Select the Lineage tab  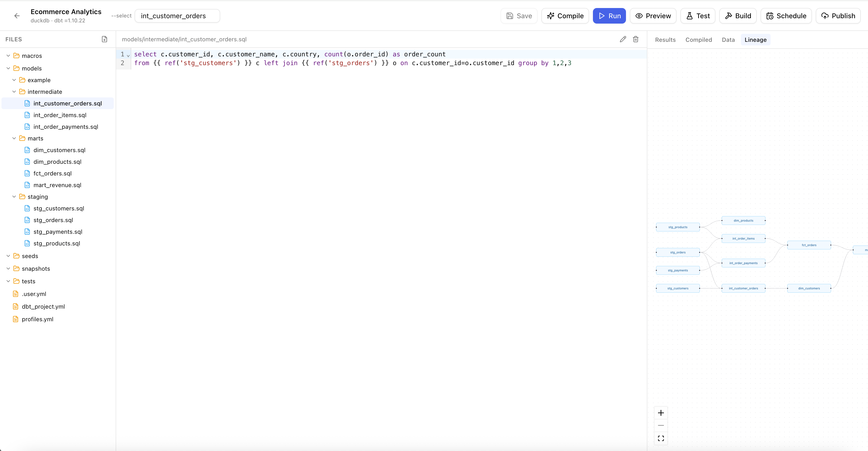click(755, 40)
